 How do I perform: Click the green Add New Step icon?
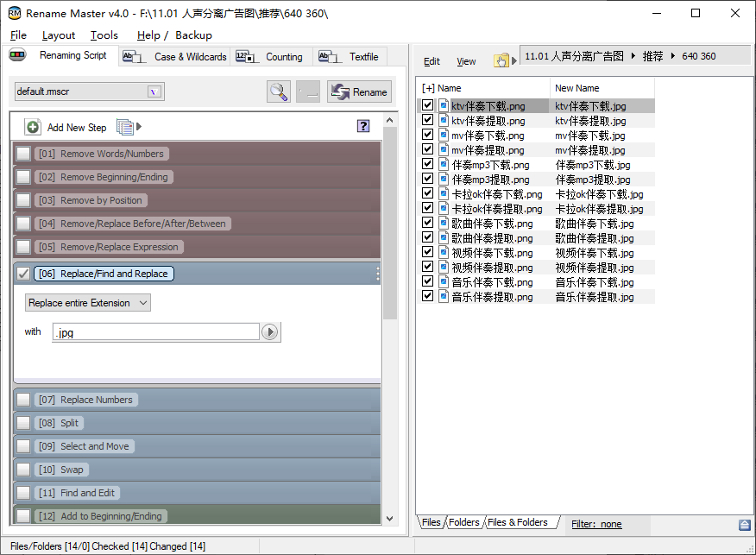(33, 127)
